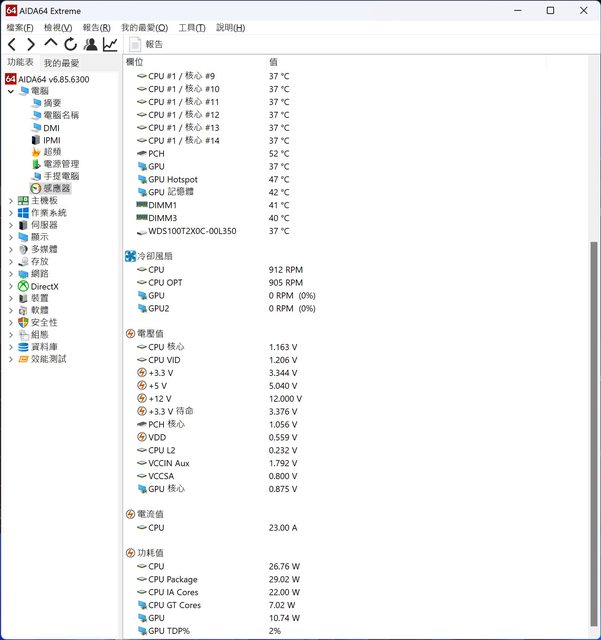Collapse the 電腦 computer tree node
601x640 pixels.
[11, 91]
